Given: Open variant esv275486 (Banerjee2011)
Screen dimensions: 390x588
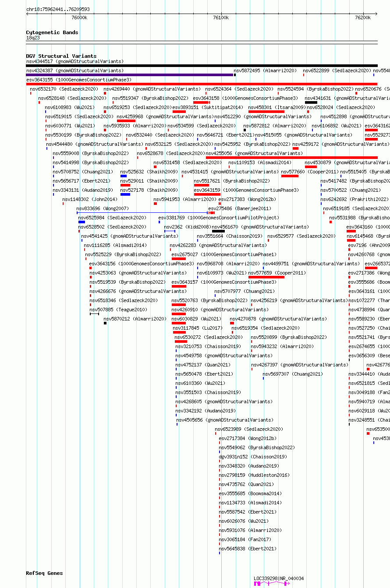Looking at the screenshot, I should (x=240, y=208).
